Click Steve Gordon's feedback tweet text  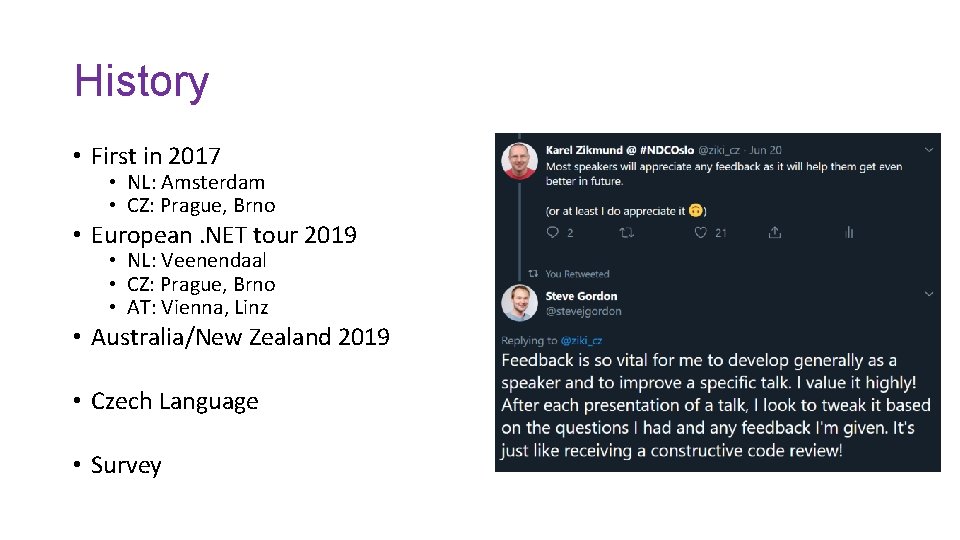pos(715,405)
